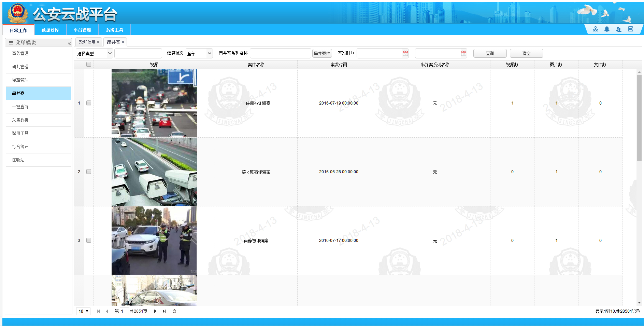Check the 娄才旺被诈骗案 row checkbox
Viewport: 644px width, 327px height.
89,172
